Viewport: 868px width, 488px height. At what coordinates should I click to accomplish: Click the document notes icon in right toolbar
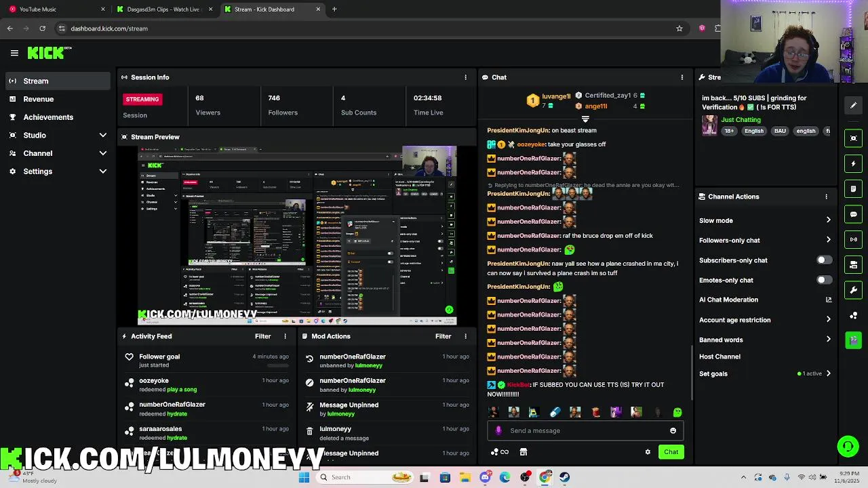tap(853, 188)
